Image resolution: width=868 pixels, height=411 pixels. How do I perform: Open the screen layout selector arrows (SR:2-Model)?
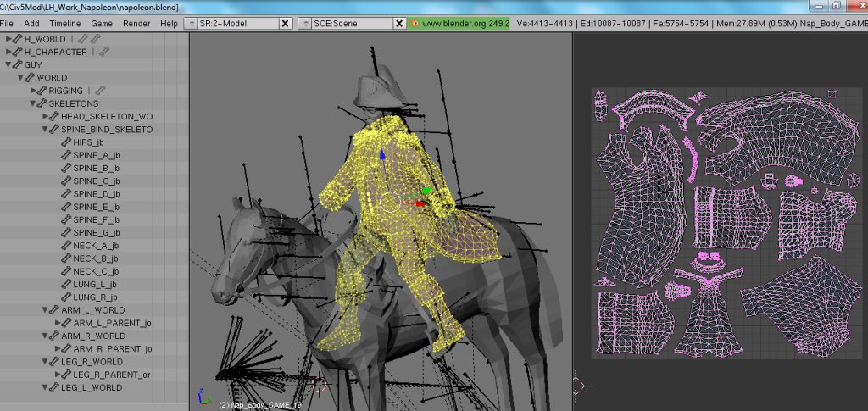tap(191, 23)
